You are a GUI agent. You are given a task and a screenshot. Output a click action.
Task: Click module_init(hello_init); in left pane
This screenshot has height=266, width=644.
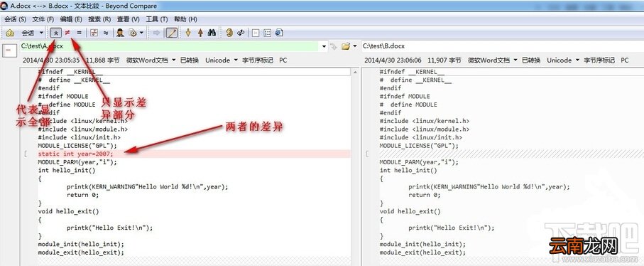(81, 244)
